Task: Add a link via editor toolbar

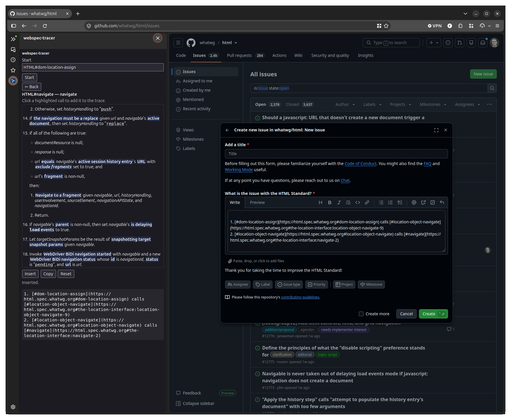Action: point(367,202)
